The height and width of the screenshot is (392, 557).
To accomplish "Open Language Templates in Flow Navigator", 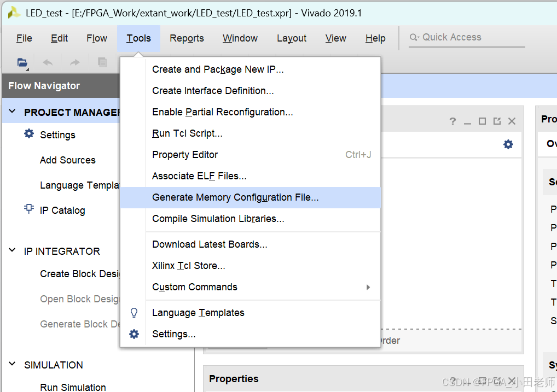I will point(79,185).
